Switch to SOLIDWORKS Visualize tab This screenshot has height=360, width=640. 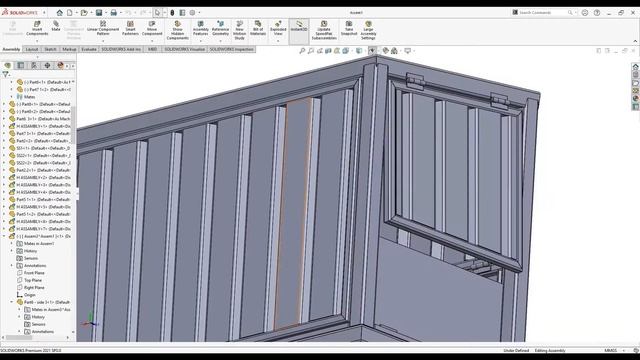point(184,49)
